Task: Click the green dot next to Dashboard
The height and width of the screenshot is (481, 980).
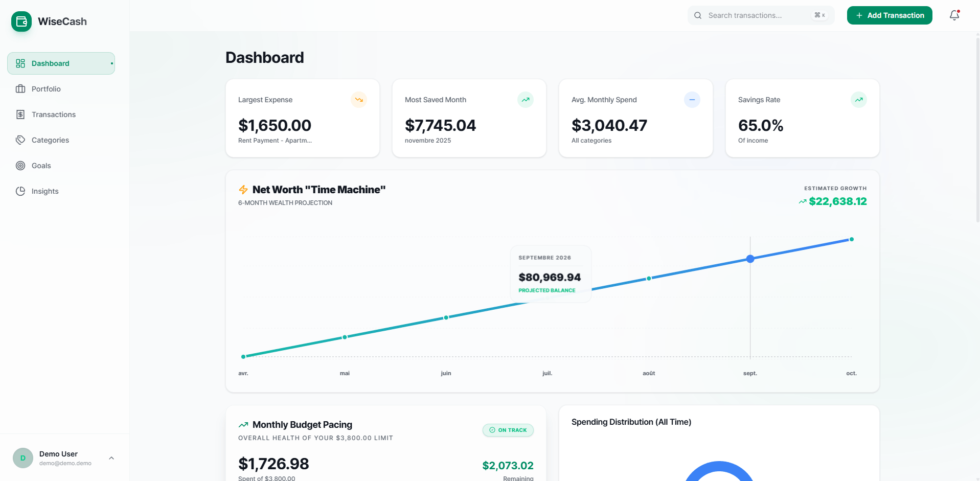Action: 111,63
